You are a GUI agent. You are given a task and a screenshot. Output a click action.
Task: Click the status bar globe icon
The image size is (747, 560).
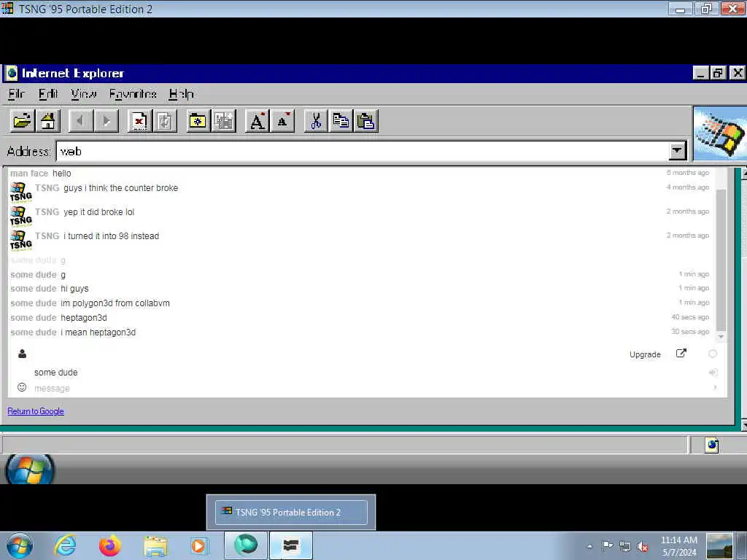coord(712,445)
